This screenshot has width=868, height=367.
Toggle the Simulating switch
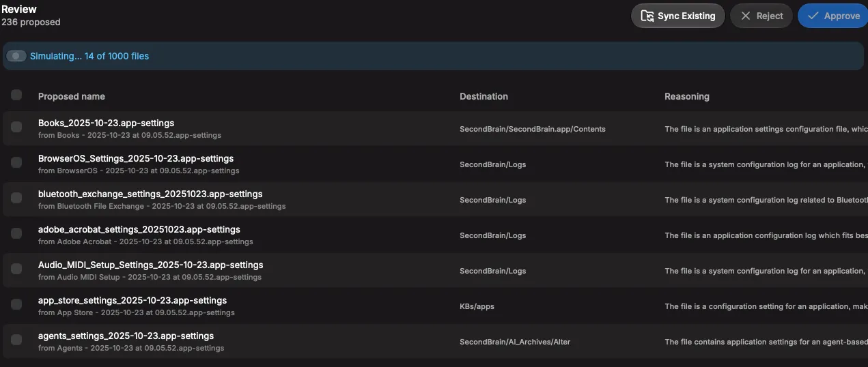point(16,56)
